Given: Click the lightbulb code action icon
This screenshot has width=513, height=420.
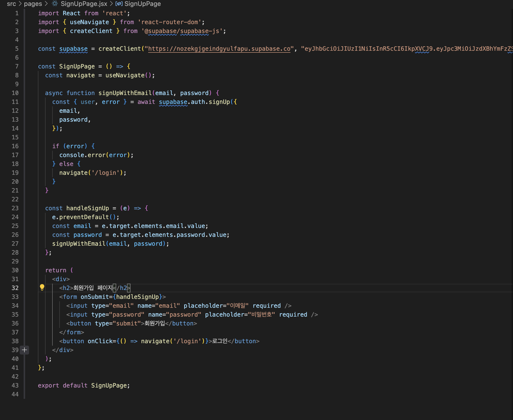Looking at the screenshot, I should tap(42, 287).
